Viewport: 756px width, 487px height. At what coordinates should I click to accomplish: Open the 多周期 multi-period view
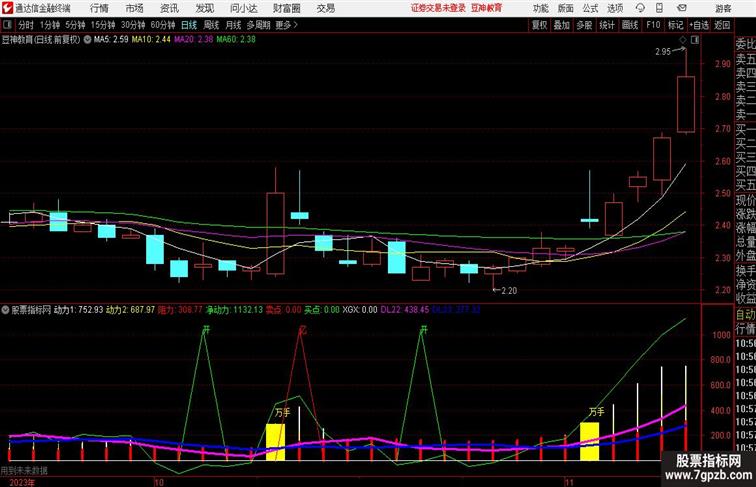point(258,25)
